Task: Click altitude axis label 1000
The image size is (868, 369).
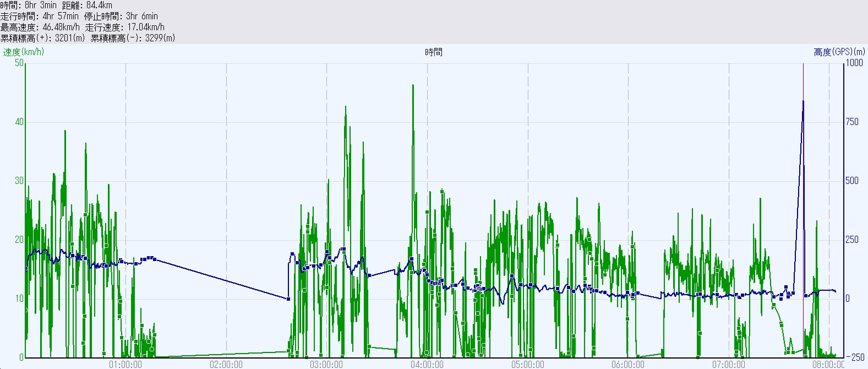Action: [854, 63]
